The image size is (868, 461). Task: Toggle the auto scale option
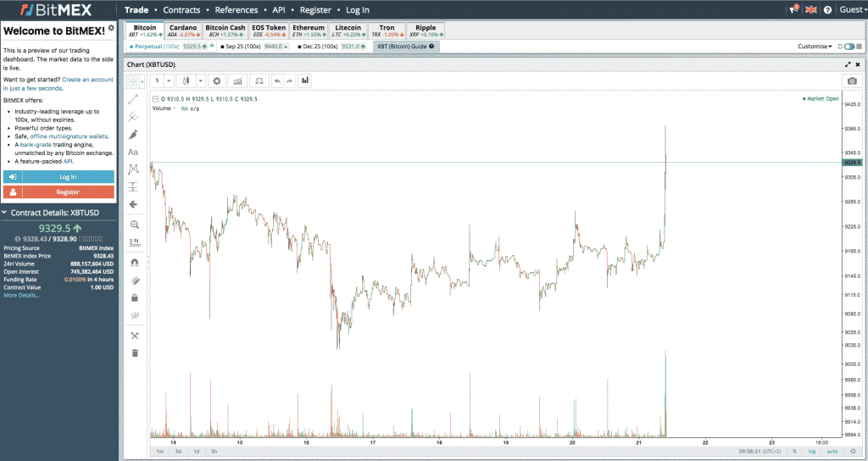832,451
